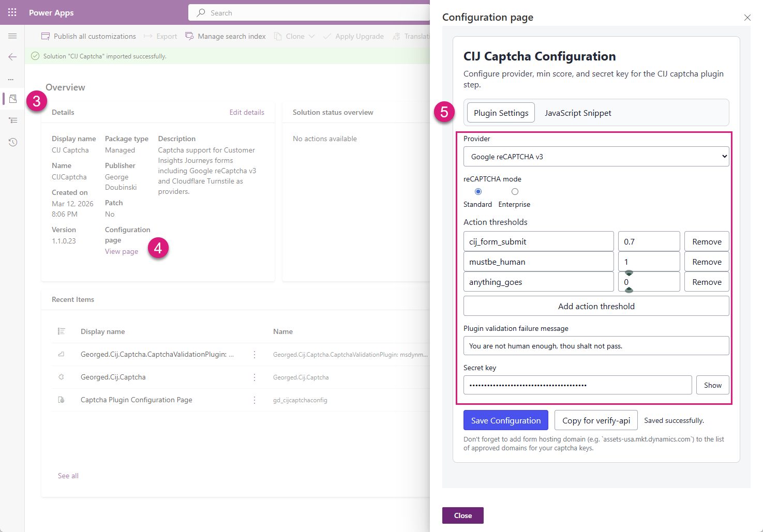Viewport: 763px width, 532px height.
Task: Show the secret key
Action: pyautogui.click(x=712, y=385)
